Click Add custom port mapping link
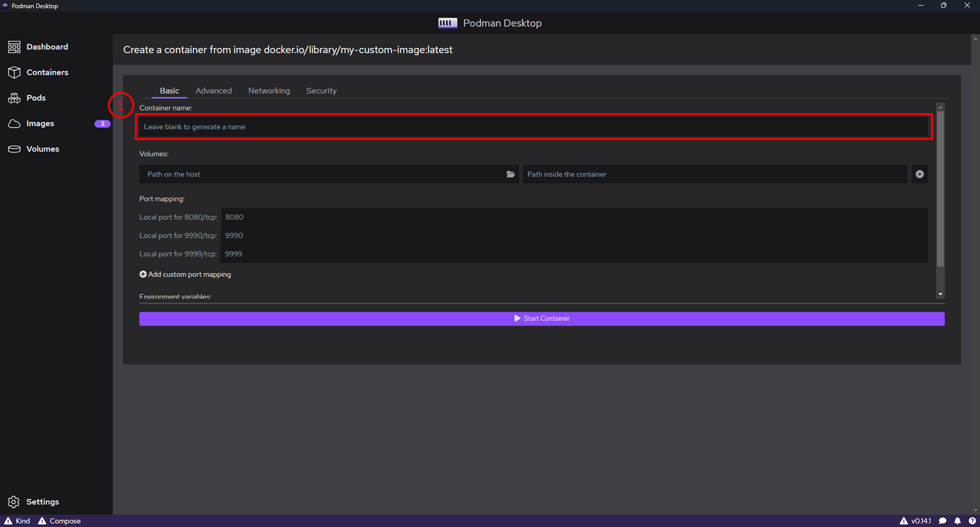The image size is (980, 527). (x=185, y=274)
